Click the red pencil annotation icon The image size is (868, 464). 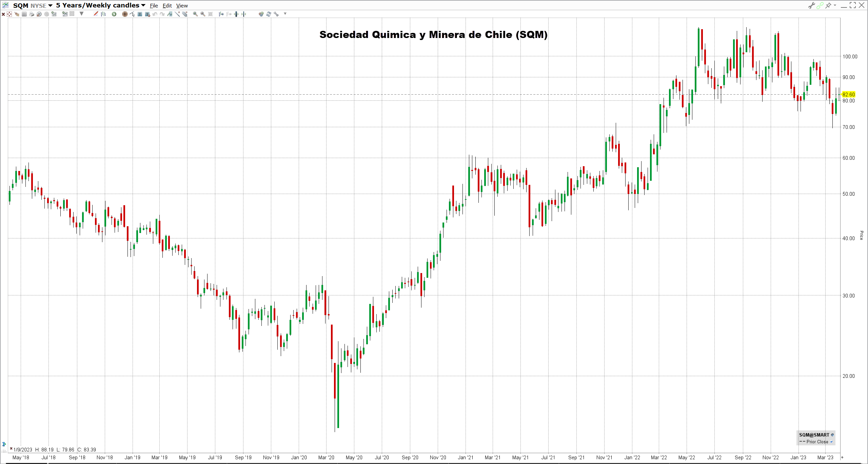pos(96,14)
